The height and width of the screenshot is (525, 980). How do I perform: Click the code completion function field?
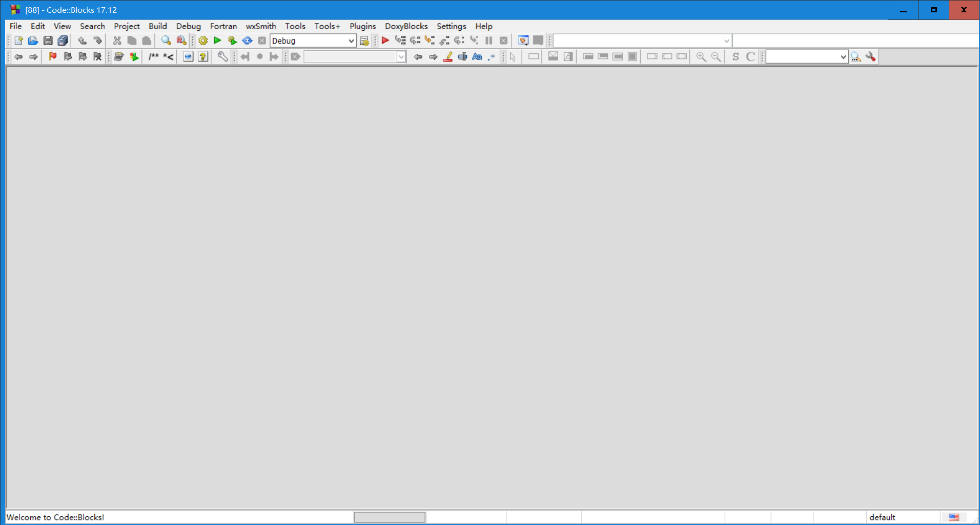pyautogui.click(x=855, y=41)
